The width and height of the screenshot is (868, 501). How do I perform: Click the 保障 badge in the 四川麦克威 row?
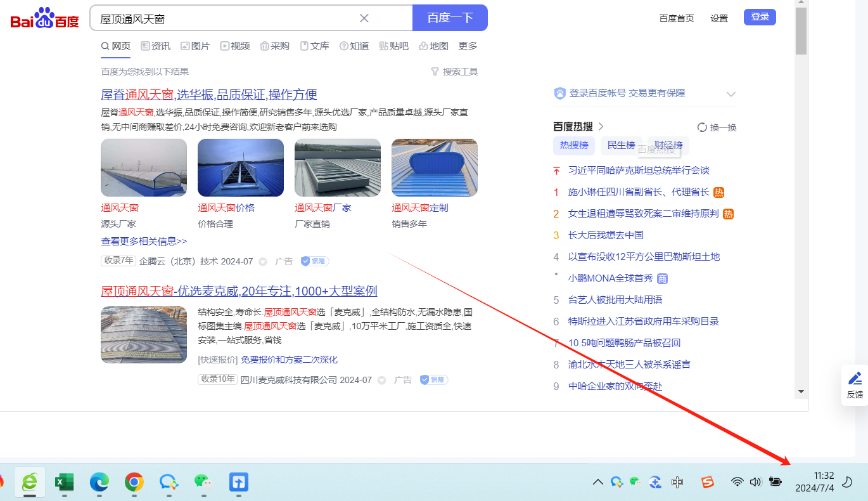pos(433,379)
